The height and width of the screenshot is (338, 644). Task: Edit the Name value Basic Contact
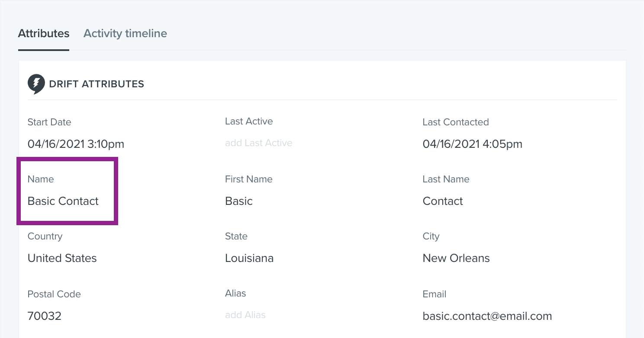pos(63,201)
